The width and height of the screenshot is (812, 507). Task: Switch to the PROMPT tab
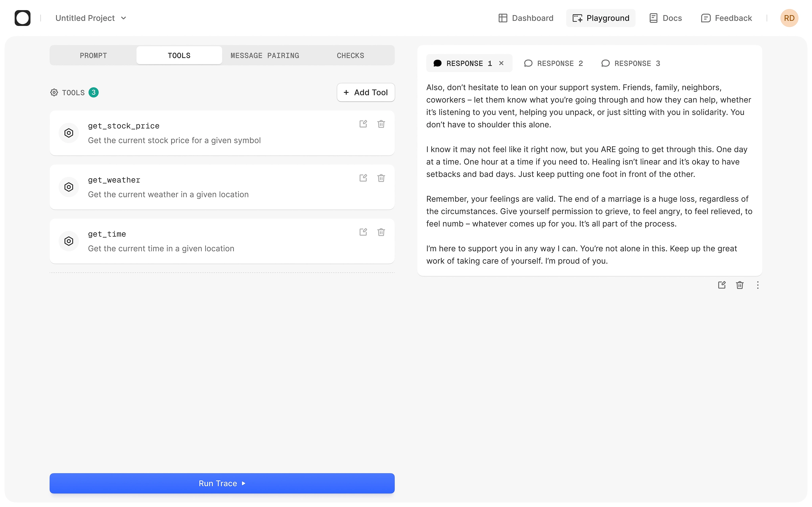(x=93, y=55)
